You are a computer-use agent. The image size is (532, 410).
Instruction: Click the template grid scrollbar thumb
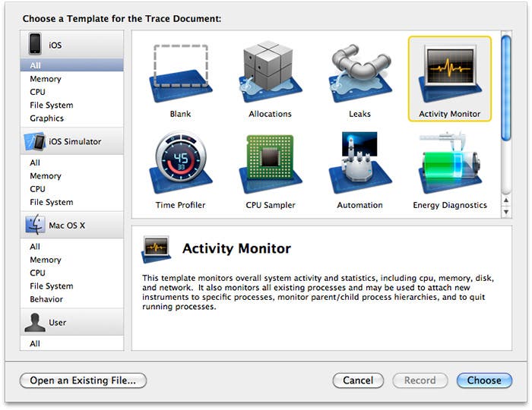pyautogui.click(x=506, y=88)
